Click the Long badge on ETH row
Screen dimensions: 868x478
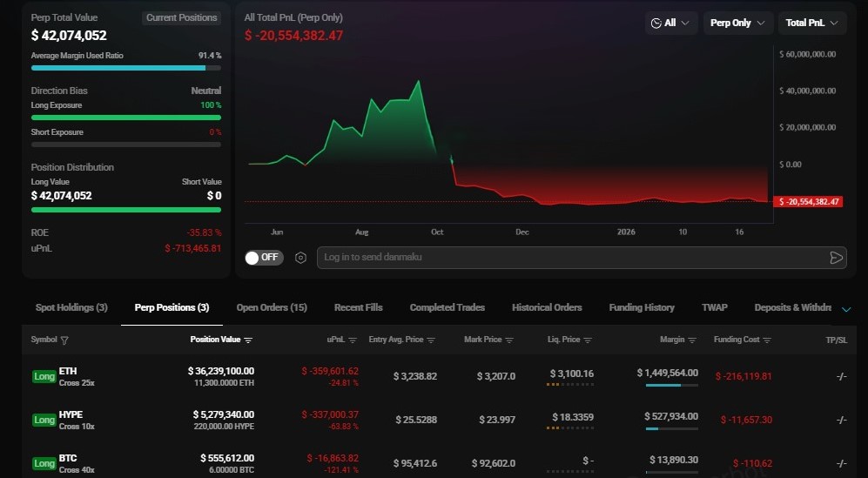44,377
